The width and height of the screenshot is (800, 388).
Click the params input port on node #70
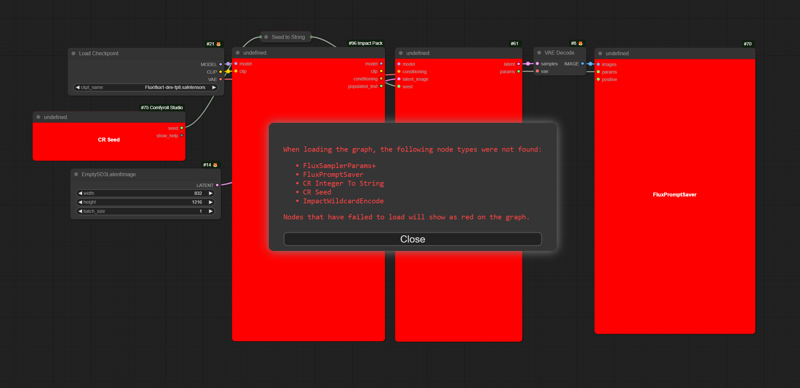pos(598,72)
